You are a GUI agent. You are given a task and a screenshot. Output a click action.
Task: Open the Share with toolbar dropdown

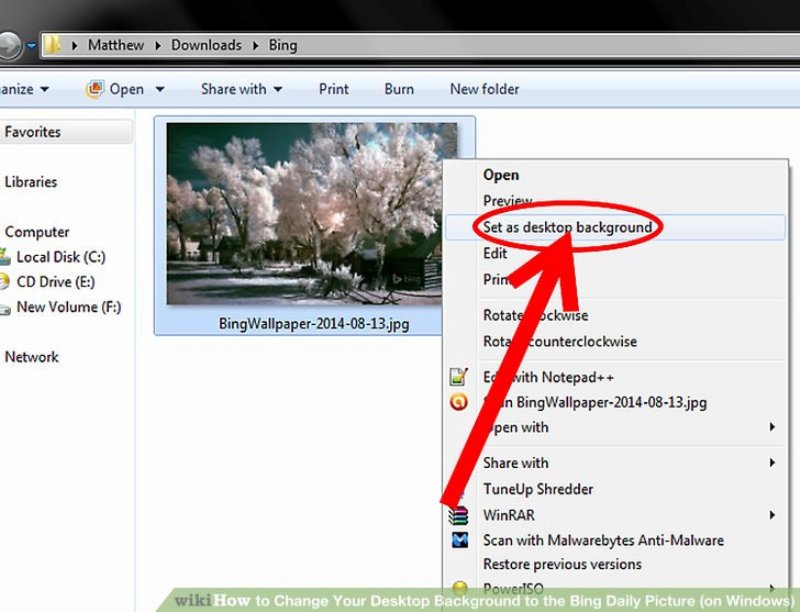coord(240,89)
